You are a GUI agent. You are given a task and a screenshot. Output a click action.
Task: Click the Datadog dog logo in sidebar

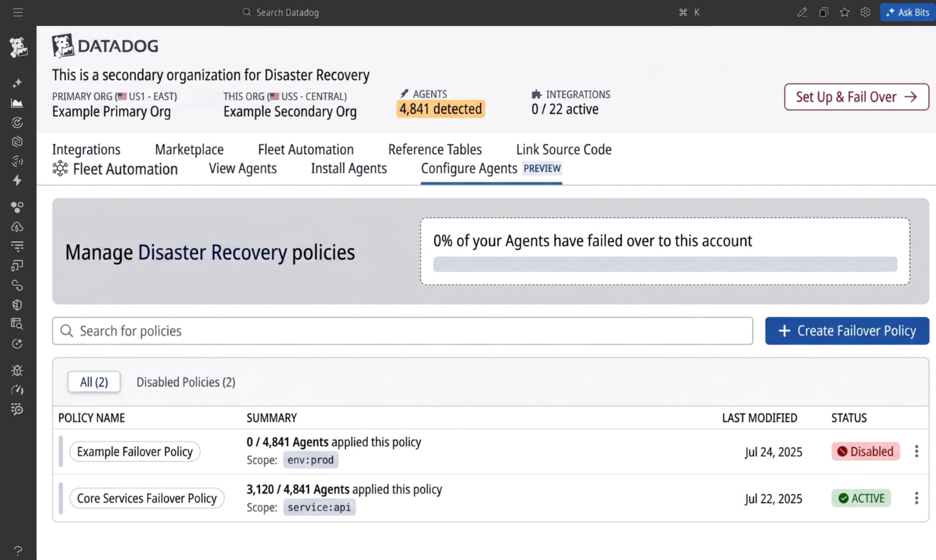pos(18,47)
